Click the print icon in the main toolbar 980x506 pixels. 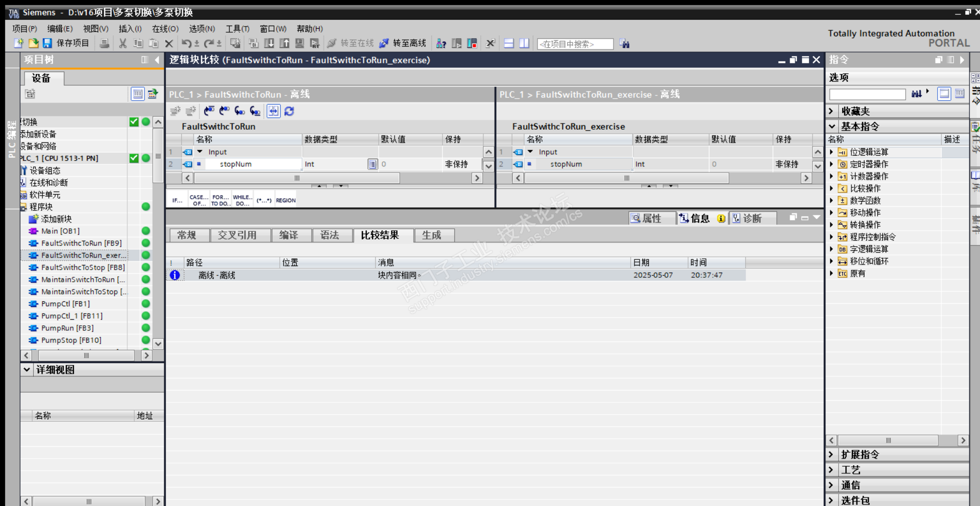click(x=104, y=43)
